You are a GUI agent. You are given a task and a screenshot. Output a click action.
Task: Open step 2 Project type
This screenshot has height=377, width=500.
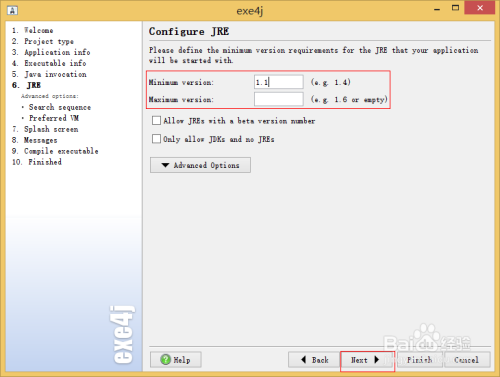coord(43,41)
